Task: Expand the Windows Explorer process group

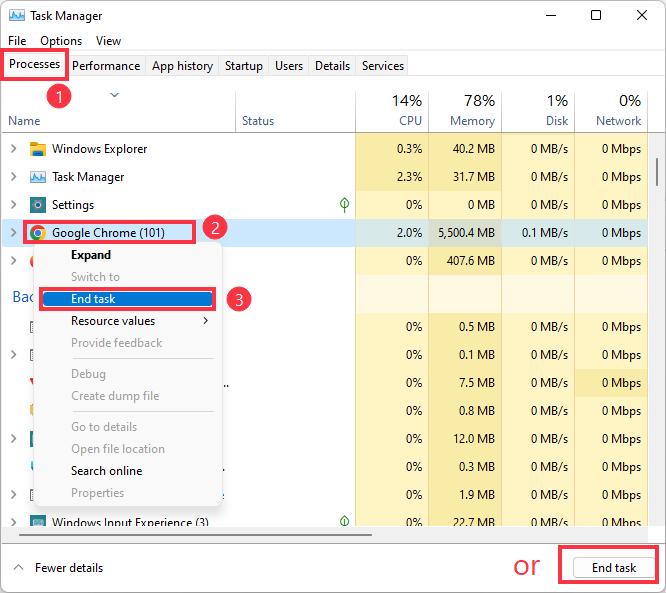Action: coord(13,149)
